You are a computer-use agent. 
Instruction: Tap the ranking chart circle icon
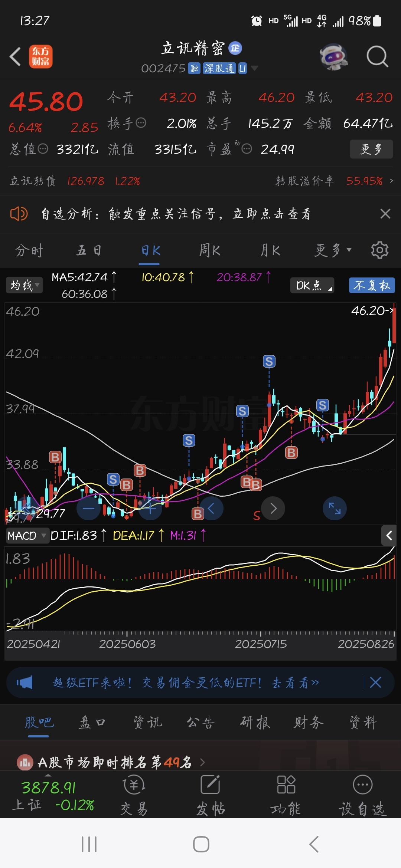25,763
